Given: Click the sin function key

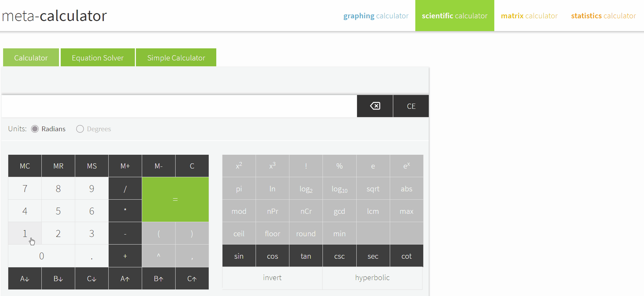Looking at the screenshot, I should pyautogui.click(x=239, y=256).
